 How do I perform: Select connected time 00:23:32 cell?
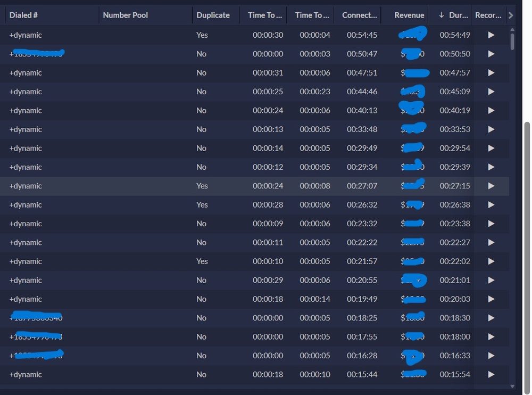[362, 224]
